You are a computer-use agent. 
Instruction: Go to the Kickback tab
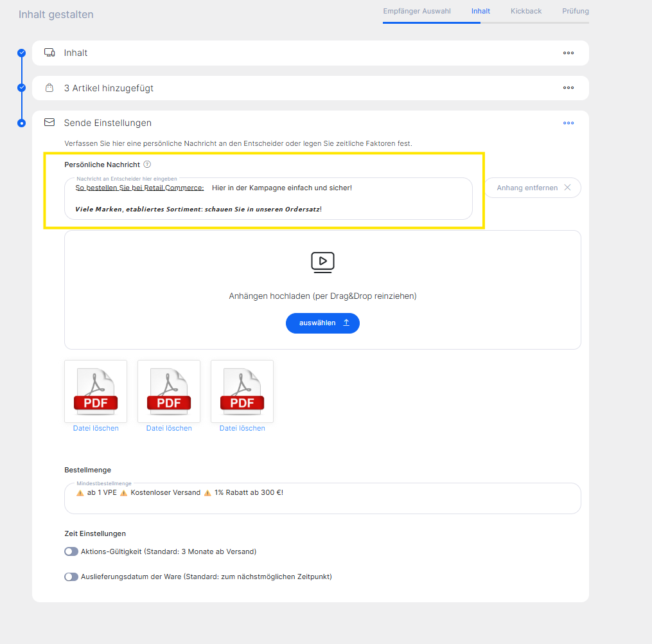pos(526,11)
